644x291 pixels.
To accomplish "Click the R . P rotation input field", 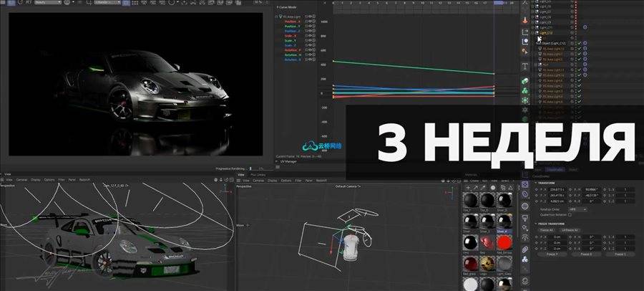I will (x=592, y=195).
